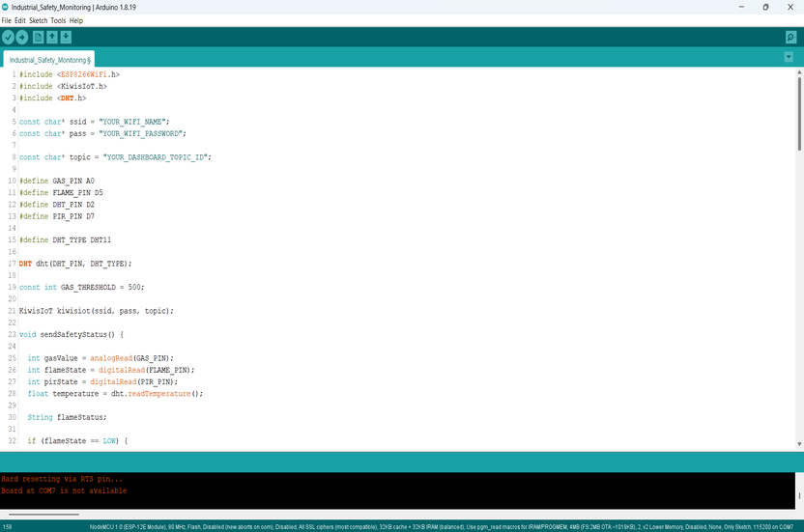804x532 pixels.
Task: Click the editor scrollbar up arrow
Action: [x=799, y=72]
